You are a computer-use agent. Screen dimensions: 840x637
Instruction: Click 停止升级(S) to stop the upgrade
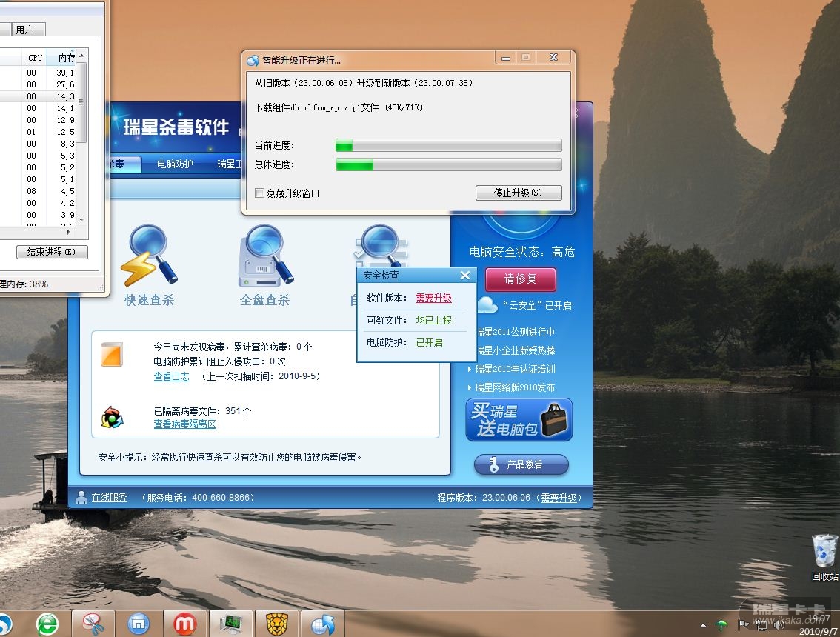(518, 193)
